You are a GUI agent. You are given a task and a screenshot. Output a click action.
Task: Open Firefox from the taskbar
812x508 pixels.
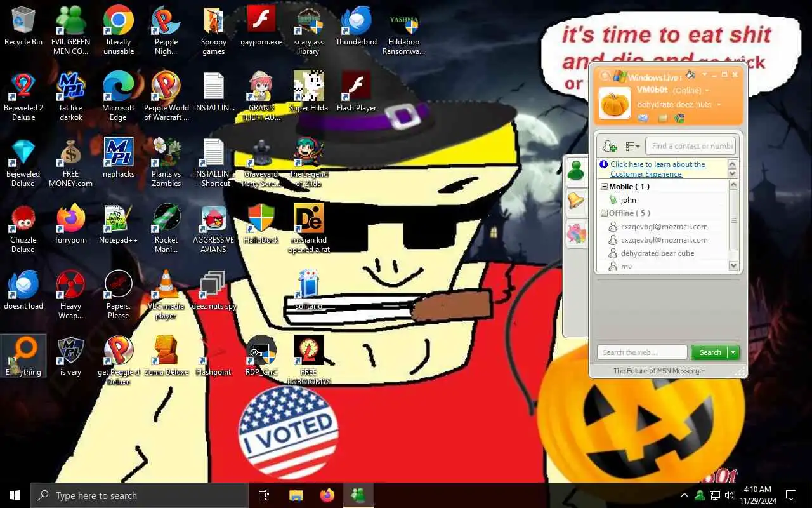click(x=327, y=495)
